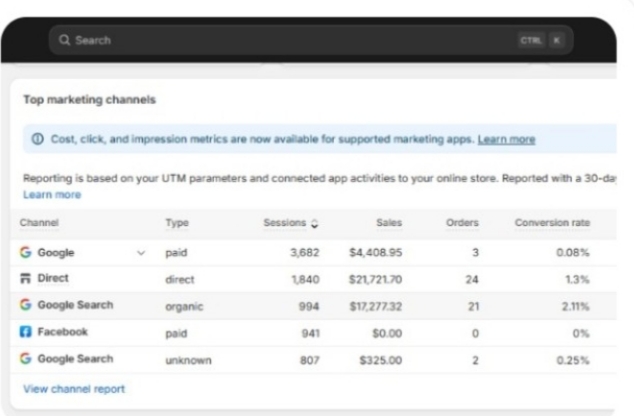Click Google logo in organic Google Search row
The width and height of the screenshot is (634, 416).
coord(25,304)
